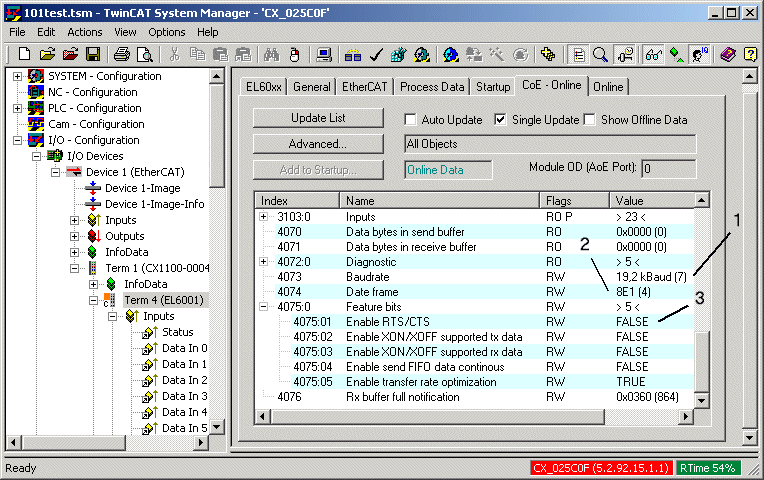This screenshot has width=764, height=480.
Task: Click tree panel horizontal scroll right arrow
Action: [201, 442]
